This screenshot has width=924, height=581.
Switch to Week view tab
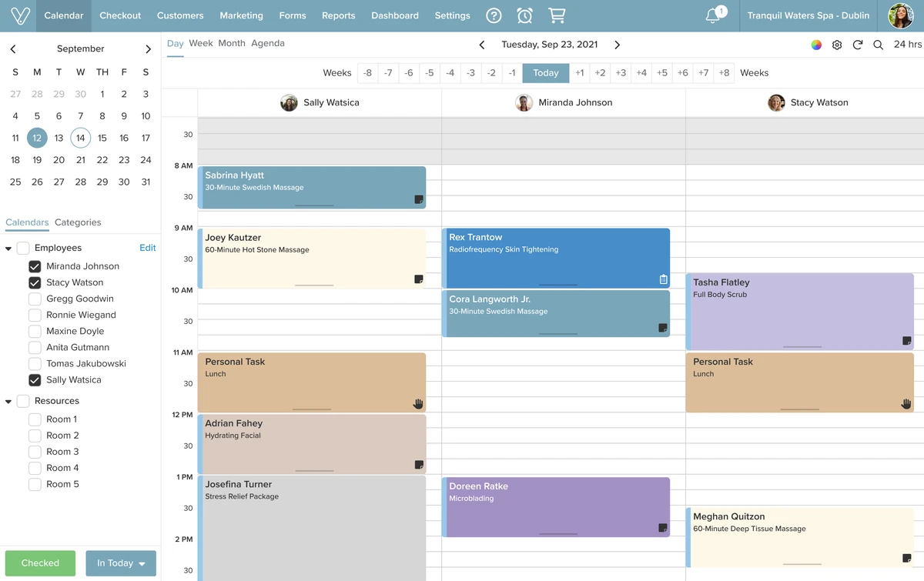[x=201, y=43]
